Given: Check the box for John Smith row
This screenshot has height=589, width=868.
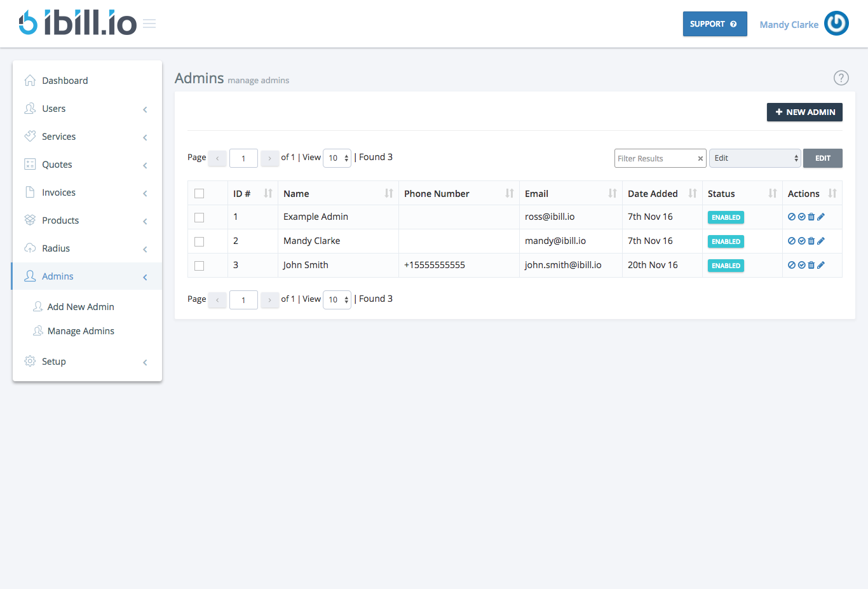Looking at the screenshot, I should coord(200,266).
